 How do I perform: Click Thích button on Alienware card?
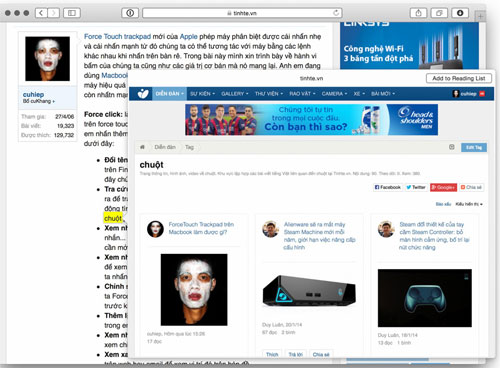(272, 354)
